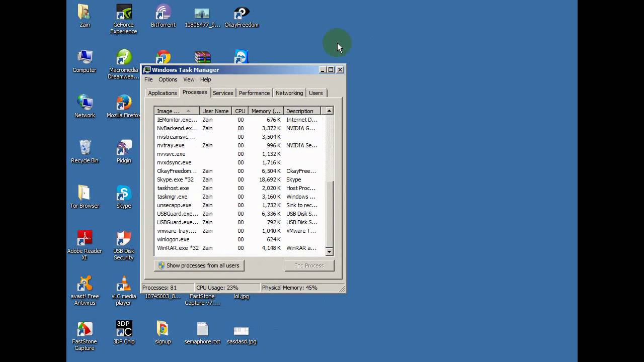Viewport: 644px width, 362px height.
Task: Open the signup file icon
Action: click(163, 333)
